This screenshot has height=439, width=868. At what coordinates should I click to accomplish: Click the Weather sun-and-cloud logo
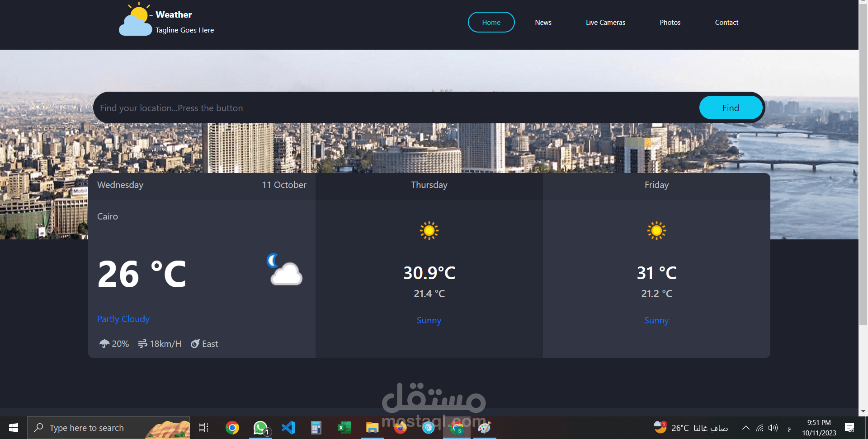(x=135, y=19)
